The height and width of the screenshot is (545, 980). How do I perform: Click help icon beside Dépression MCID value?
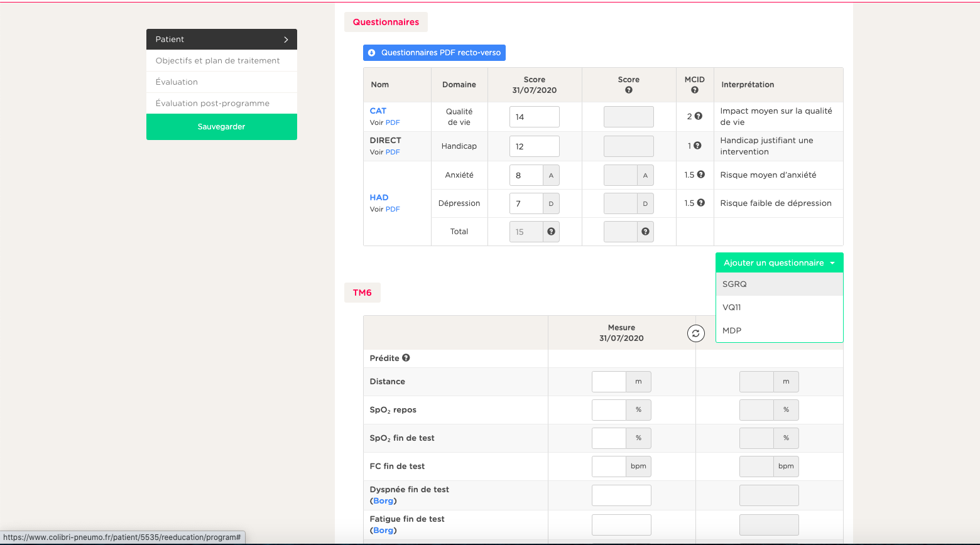tap(700, 203)
